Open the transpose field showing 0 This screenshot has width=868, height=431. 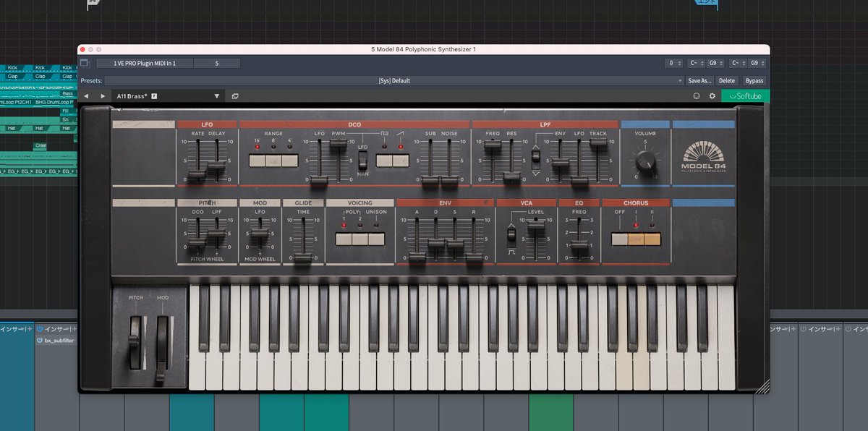click(673, 64)
